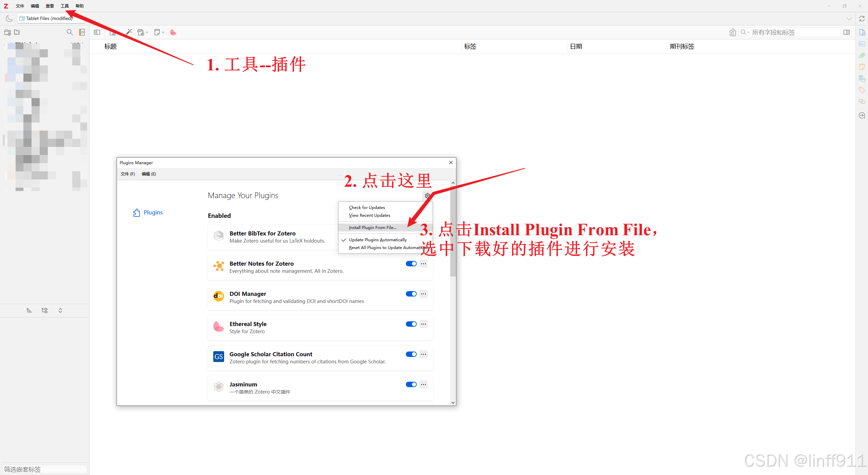Toggle night mode moon icon
The height and width of the screenshot is (475, 868).
(9, 18)
